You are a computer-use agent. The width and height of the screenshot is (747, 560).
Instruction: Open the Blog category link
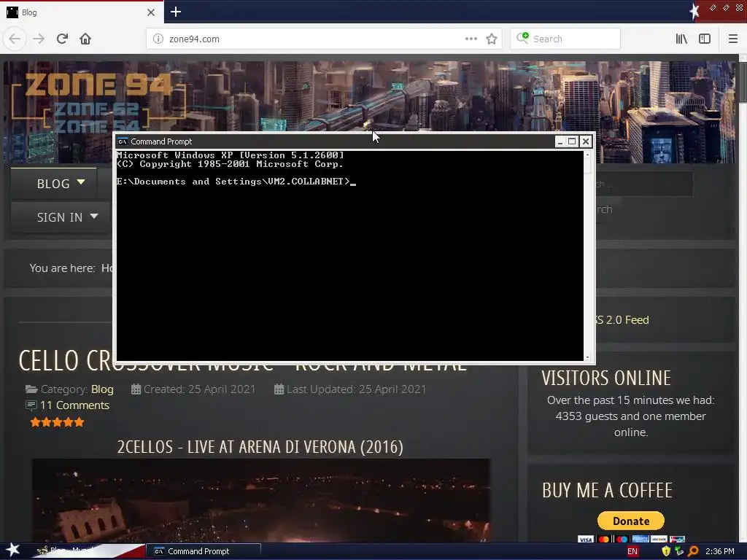tap(102, 389)
